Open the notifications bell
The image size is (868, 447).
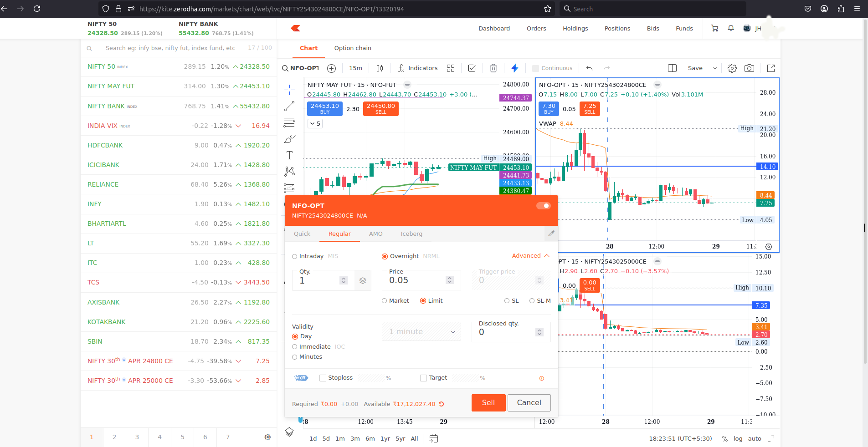click(x=731, y=28)
